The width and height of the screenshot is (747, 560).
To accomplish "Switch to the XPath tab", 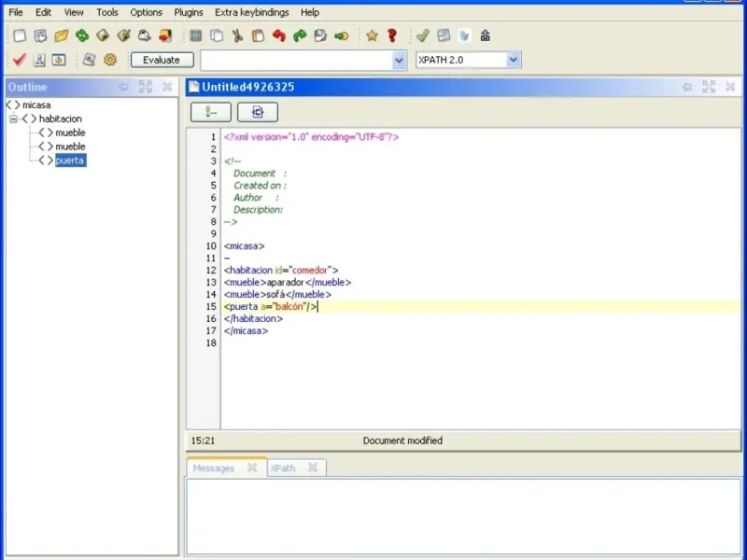I will click(x=283, y=469).
